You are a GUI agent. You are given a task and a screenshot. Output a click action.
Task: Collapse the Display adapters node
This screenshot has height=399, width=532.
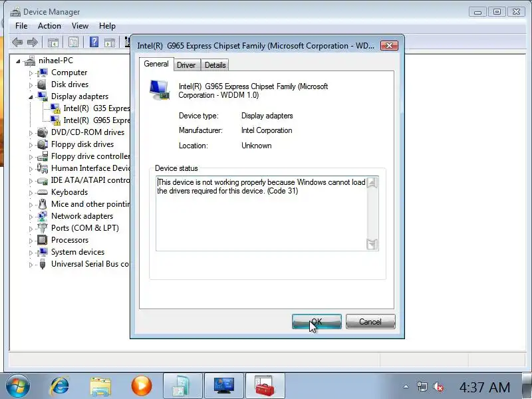(31, 97)
